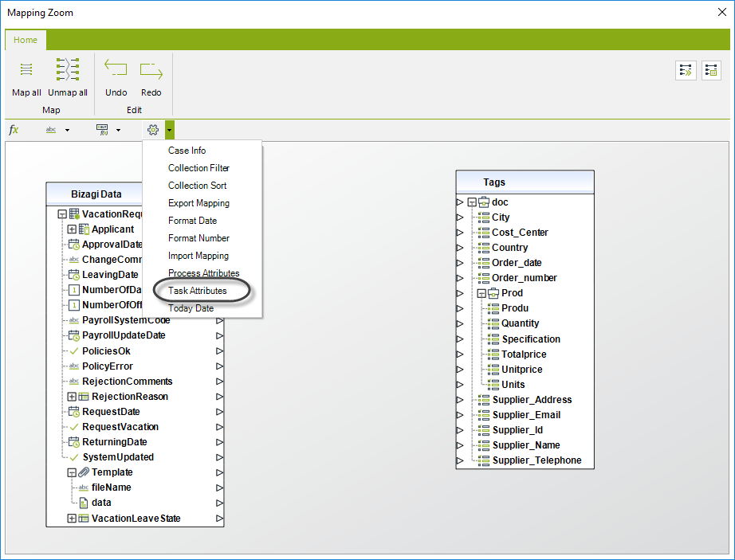Close the gear dropdown via green arrow
The height and width of the screenshot is (560, 735).
170,130
